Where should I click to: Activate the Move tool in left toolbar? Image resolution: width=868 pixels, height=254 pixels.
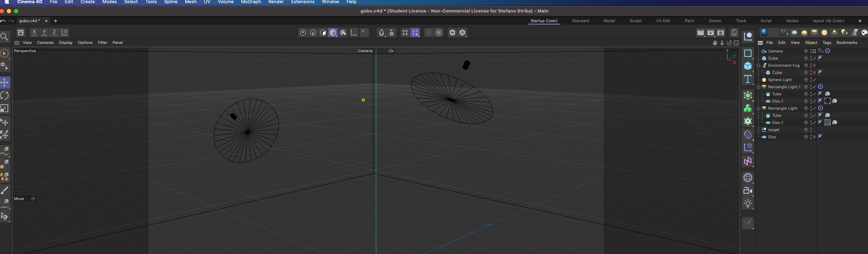click(x=5, y=83)
